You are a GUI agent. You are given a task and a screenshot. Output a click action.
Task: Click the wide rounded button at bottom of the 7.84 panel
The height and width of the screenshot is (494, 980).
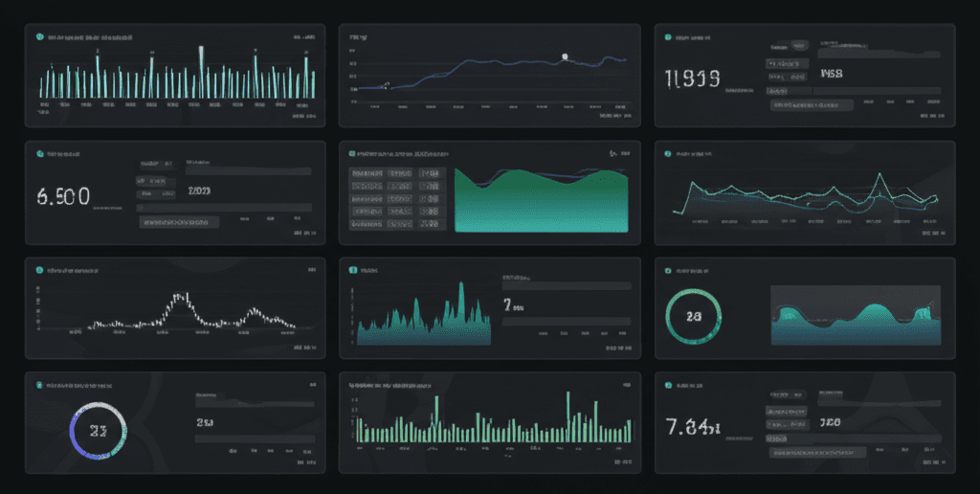(817, 452)
